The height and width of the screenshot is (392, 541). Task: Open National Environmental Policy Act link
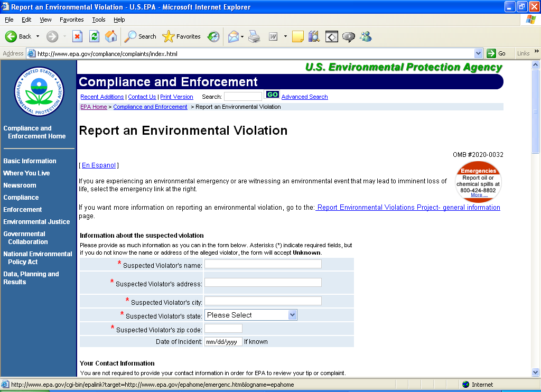[x=38, y=258]
